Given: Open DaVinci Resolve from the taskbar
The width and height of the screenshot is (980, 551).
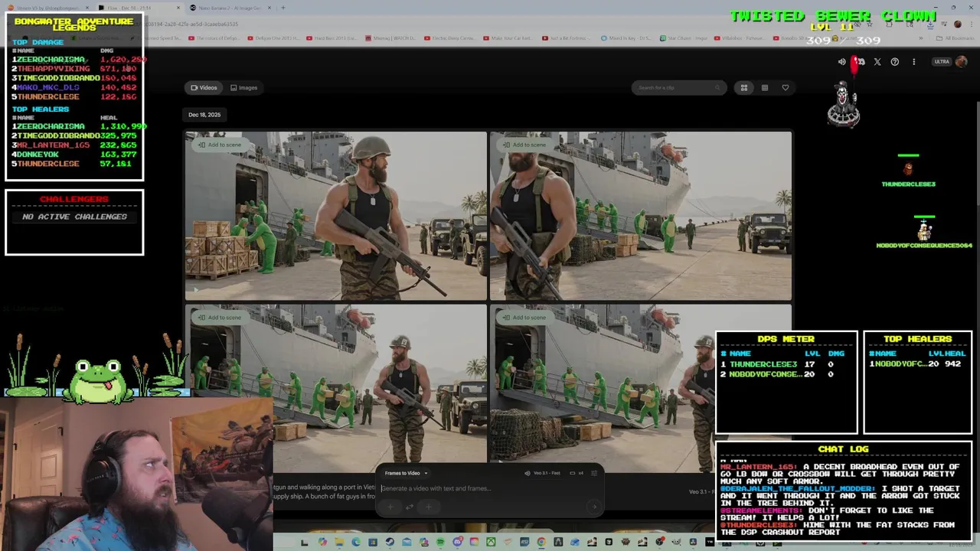Looking at the screenshot, I should coord(693,542).
